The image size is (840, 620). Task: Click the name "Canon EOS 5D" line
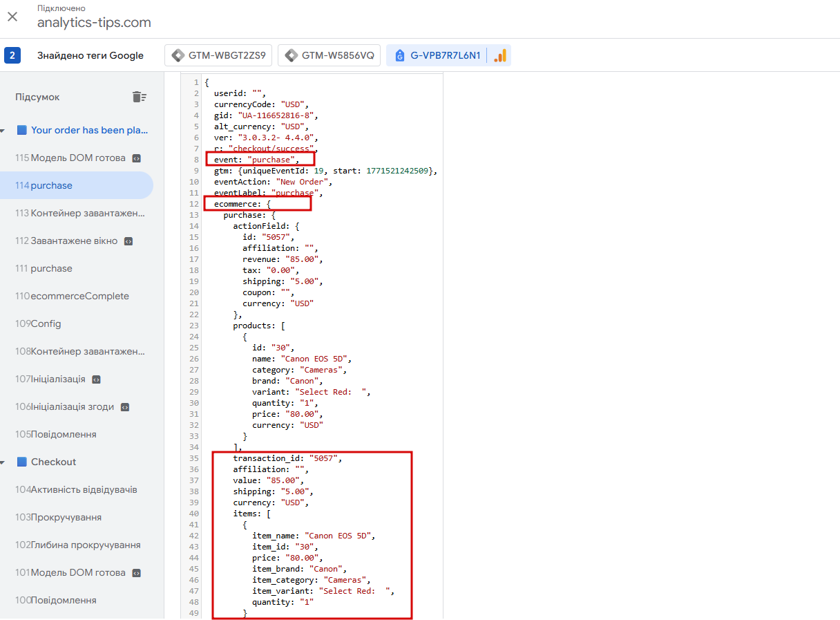point(302,359)
